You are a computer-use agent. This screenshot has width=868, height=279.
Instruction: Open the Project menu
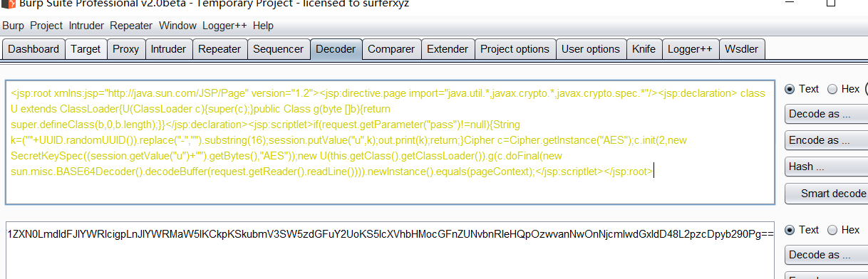point(46,26)
